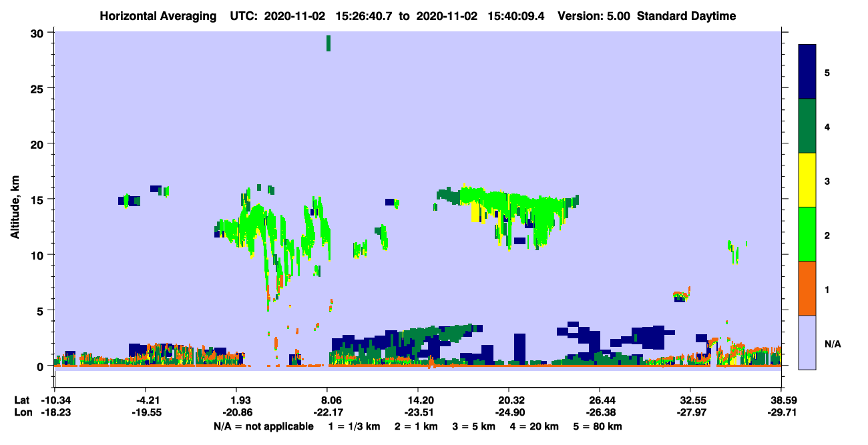Click '2 = 1 km' in the key
Viewport: 868px width, 445px height.
(415, 426)
